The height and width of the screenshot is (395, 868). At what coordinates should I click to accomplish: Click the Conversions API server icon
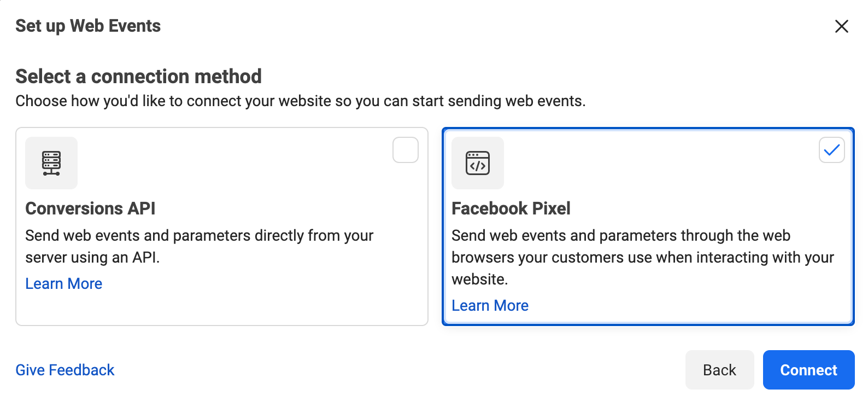tap(51, 163)
